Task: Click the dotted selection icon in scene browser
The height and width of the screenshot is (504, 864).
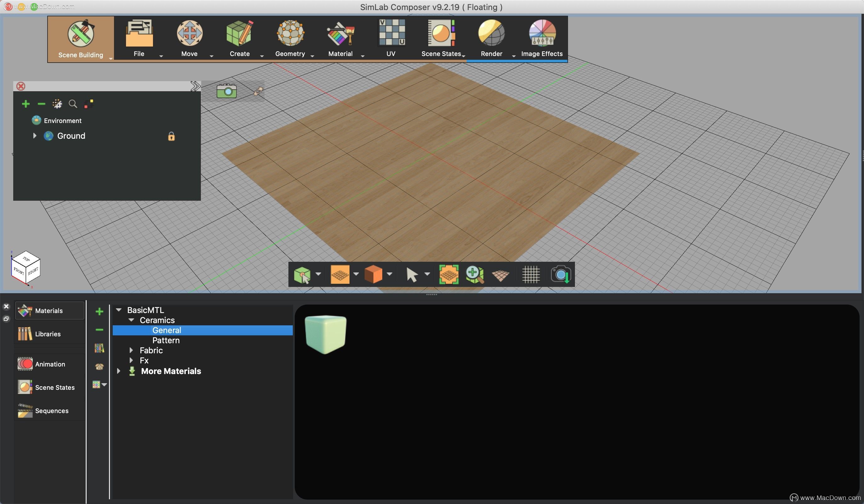Action: tap(57, 104)
